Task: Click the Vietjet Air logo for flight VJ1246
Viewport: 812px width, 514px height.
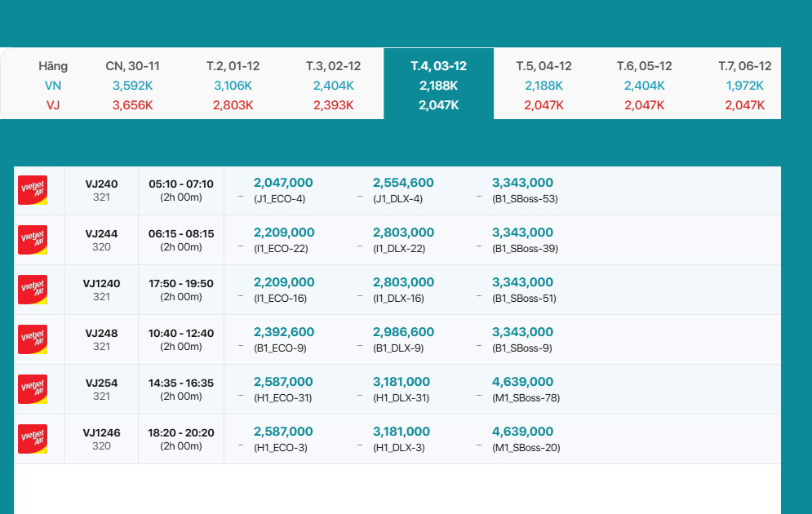Action: coord(33,439)
